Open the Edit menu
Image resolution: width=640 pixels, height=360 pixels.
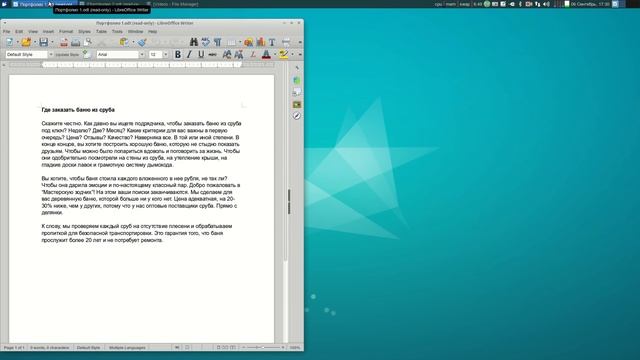coord(19,31)
